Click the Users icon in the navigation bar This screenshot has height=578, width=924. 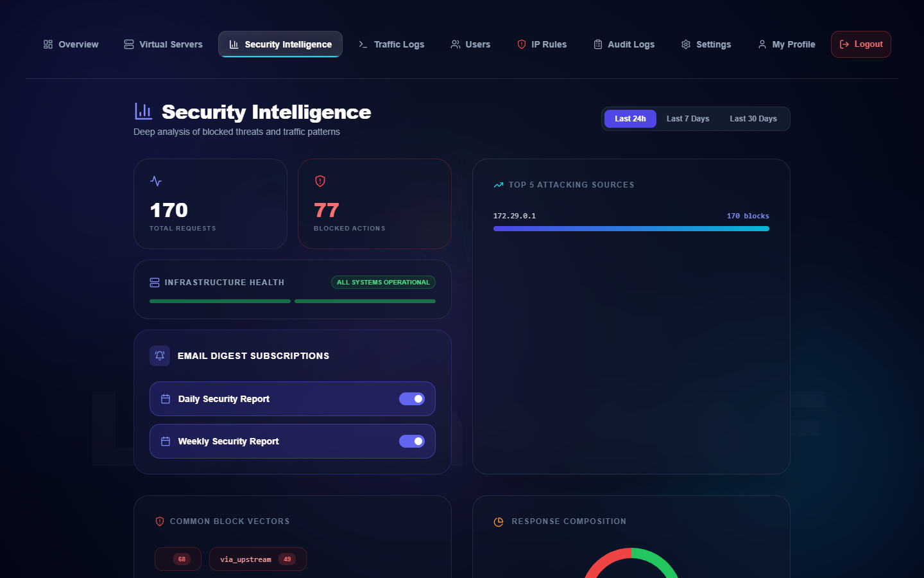pyautogui.click(x=455, y=44)
